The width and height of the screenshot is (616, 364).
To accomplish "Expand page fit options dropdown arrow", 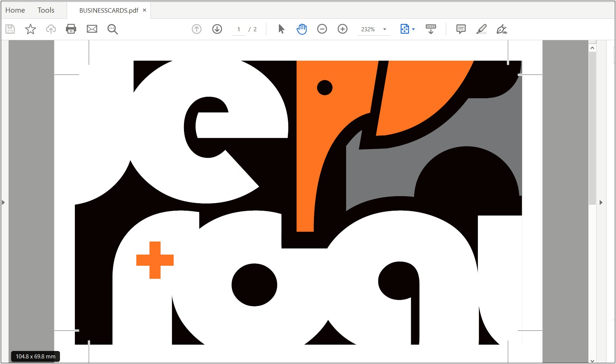I will (x=413, y=29).
